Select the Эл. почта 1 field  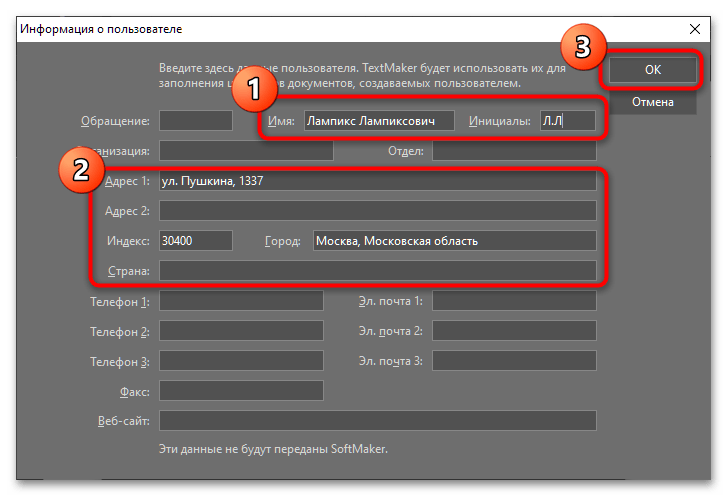(514, 301)
